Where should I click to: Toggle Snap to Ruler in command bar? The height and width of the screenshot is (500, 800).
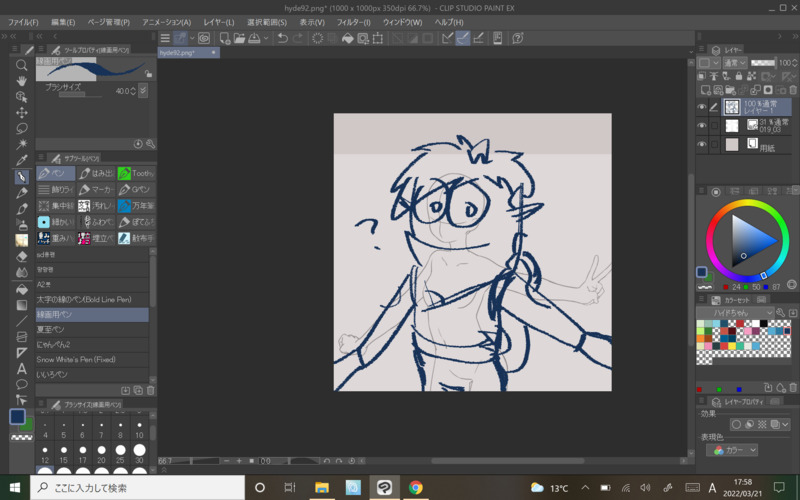[x=447, y=38]
